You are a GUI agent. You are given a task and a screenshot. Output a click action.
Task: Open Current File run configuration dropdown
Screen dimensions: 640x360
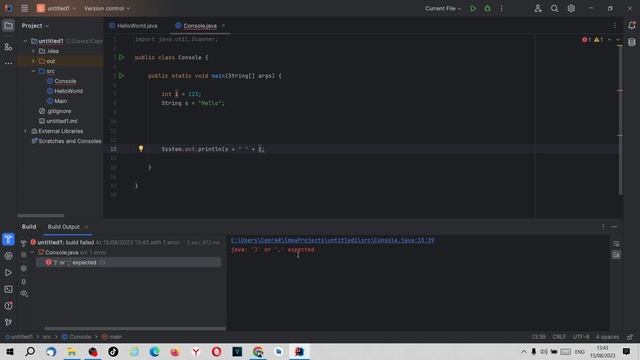443,8
